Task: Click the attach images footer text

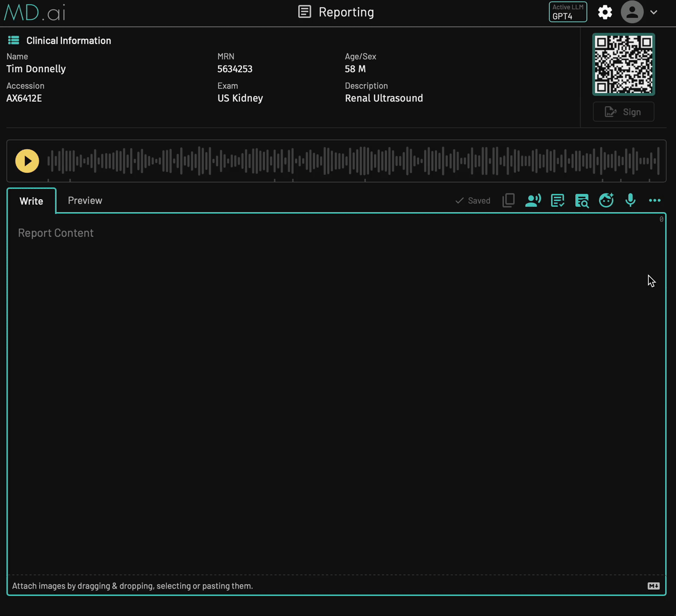Action: 132,586
